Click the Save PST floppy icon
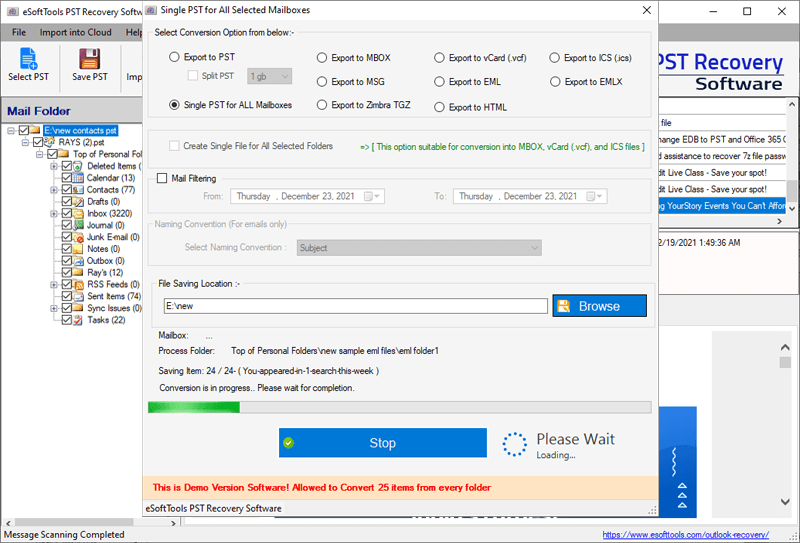Screen dimensions: 800x543 pos(90,58)
